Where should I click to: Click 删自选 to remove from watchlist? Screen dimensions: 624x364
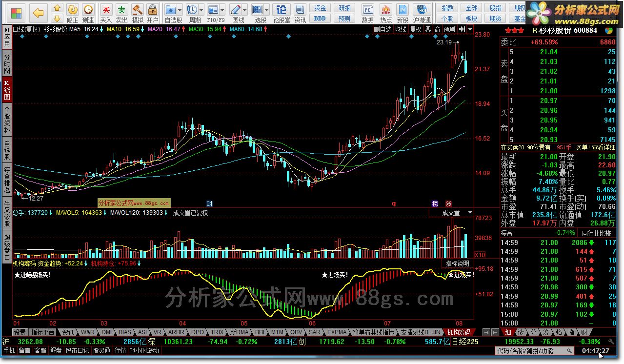382,29
